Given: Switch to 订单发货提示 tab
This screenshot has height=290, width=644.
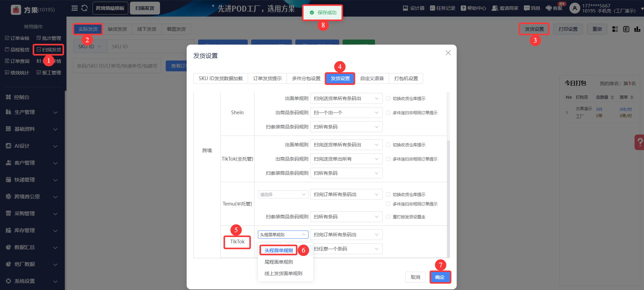Looking at the screenshot, I should [x=267, y=78].
